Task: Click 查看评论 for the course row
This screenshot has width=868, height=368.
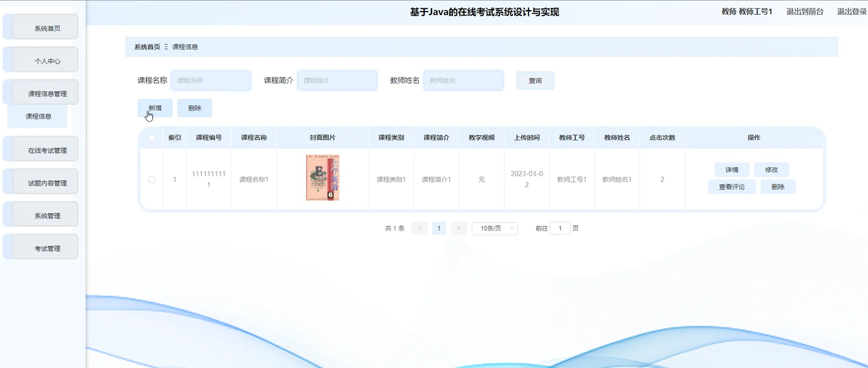Action: click(x=732, y=186)
